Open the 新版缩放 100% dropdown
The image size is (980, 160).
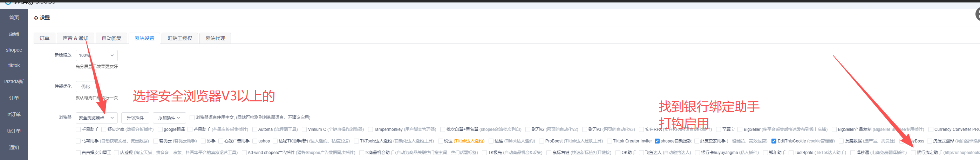[x=97, y=55]
